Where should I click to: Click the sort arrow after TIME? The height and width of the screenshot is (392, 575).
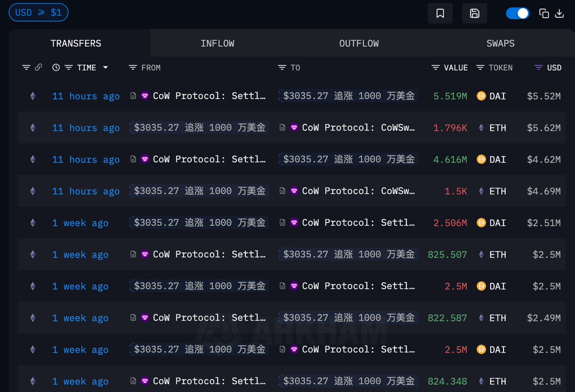105,67
